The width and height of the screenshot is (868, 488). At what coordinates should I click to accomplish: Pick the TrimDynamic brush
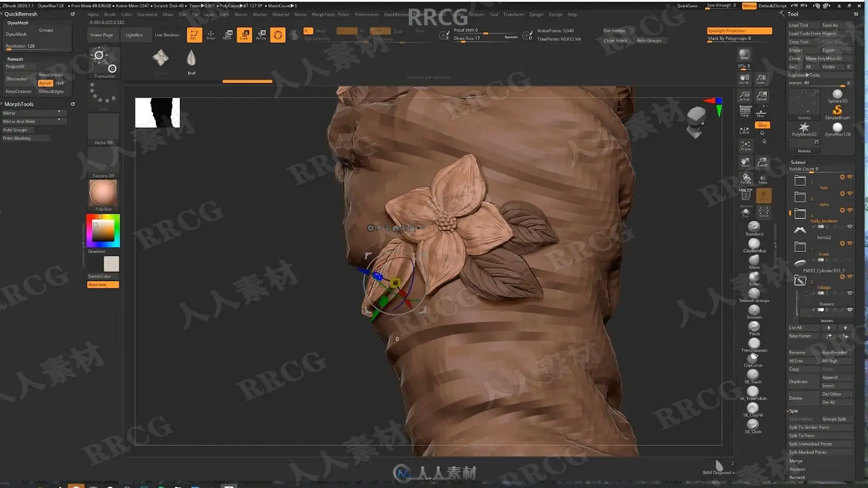[754, 345]
